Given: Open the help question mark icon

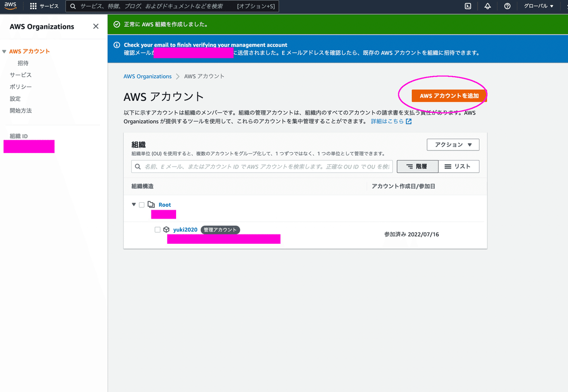Looking at the screenshot, I should [507, 6].
